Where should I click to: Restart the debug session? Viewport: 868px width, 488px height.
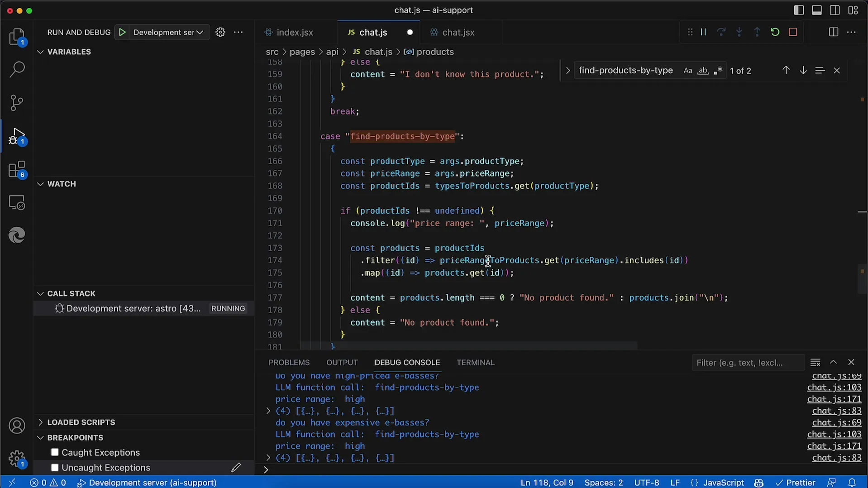(775, 32)
